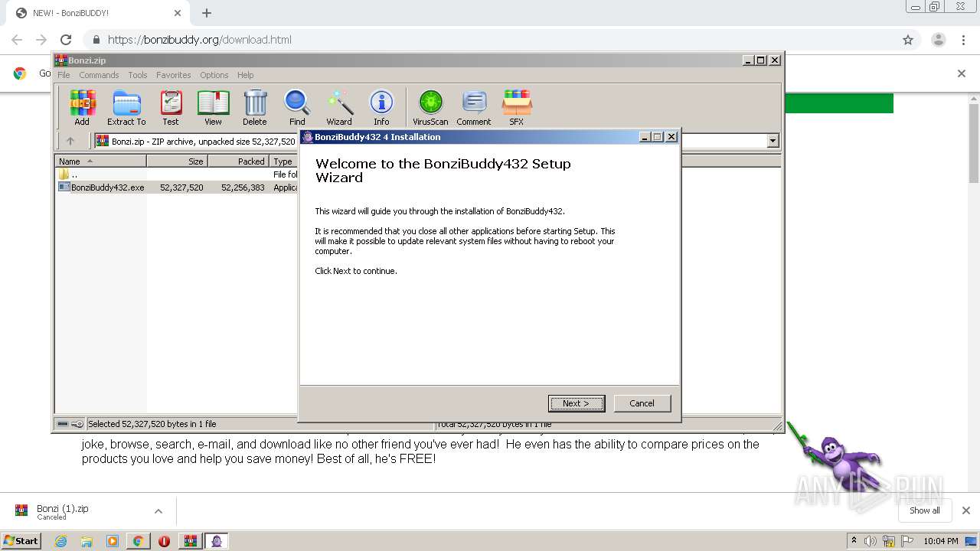Sort file list by Name column
This screenshot has height=551, width=980.
click(x=100, y=161)
